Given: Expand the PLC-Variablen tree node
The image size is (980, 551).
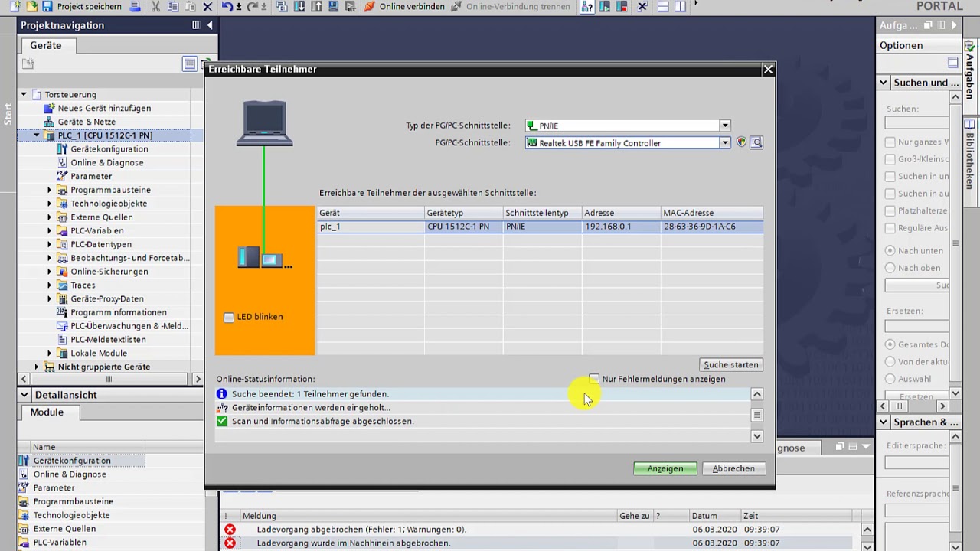Looking at the screenshot, I should point(50,230).
